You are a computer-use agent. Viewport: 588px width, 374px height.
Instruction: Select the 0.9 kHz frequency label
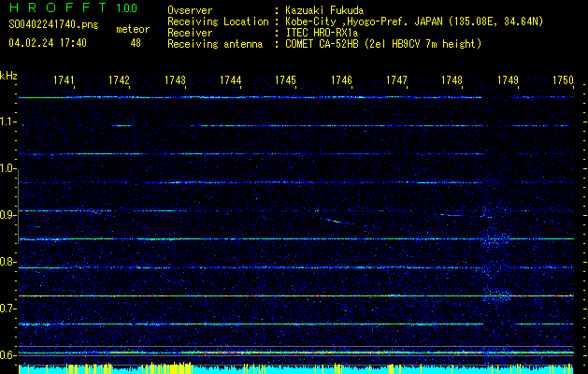tap(8, 215)
